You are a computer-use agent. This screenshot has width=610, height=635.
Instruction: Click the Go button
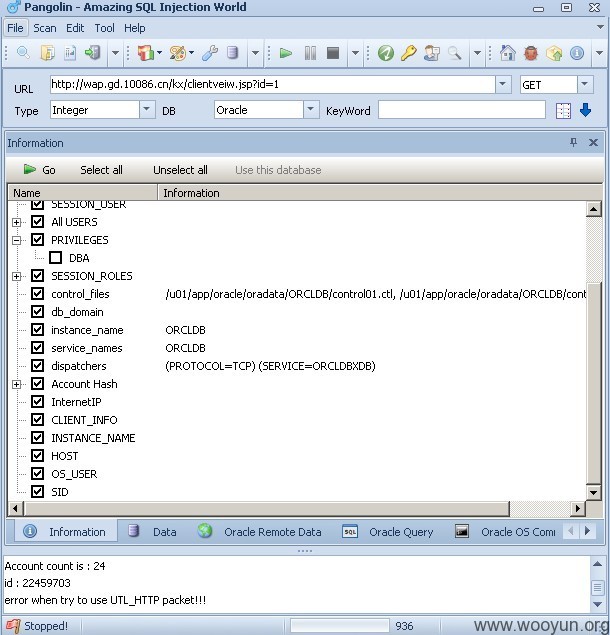click(39, 170)
